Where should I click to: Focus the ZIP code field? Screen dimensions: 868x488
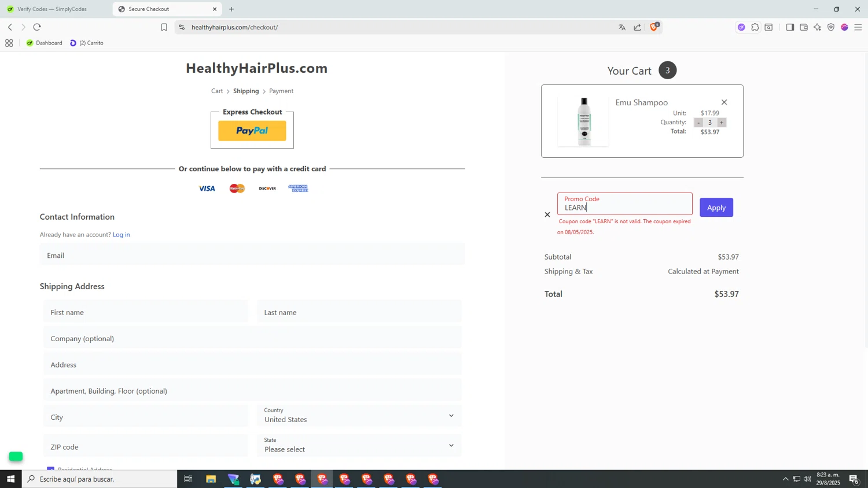[145, 446]
